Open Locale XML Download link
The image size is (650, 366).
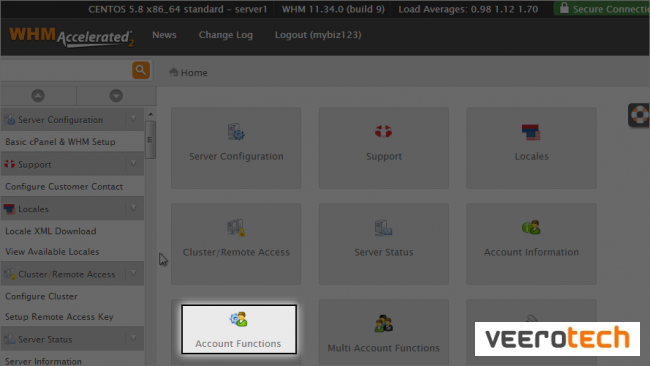pos(51,231)
